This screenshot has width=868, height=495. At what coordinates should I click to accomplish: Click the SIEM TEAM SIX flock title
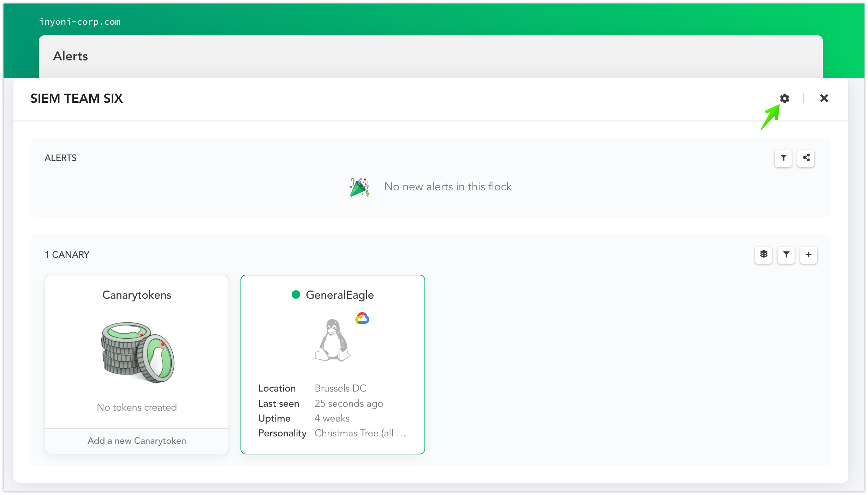77,99
